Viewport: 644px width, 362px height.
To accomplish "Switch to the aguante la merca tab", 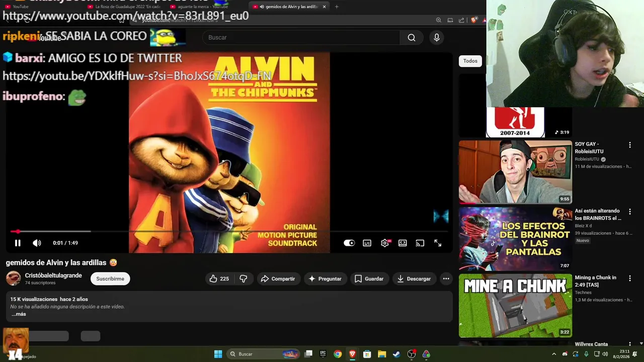I will [206, 7].
